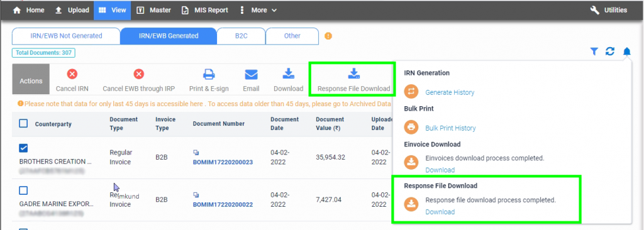Open the filter funnel icon
644x230 pixels.
click(594, 52)
